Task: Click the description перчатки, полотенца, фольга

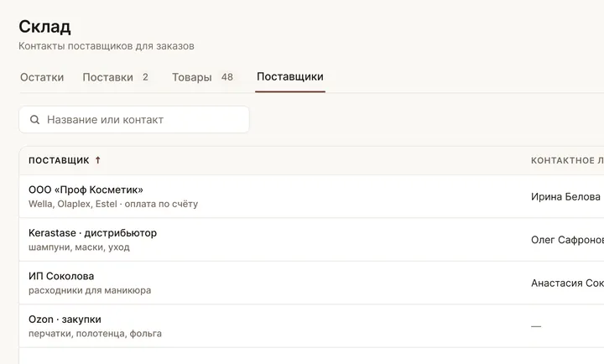Action: click(x=95, y=333)
